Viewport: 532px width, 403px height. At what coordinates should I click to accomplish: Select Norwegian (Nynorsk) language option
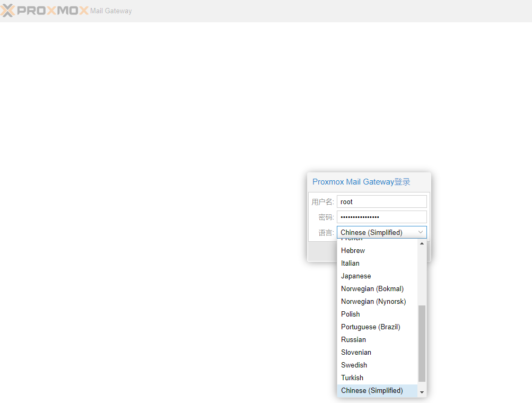coord(373,301)
